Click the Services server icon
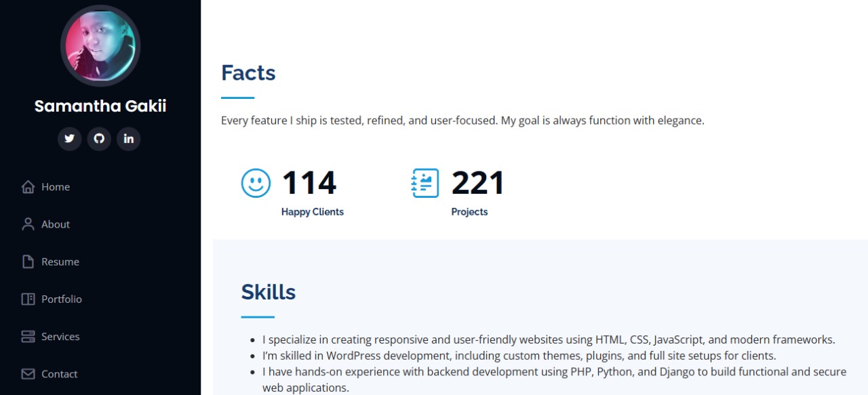Image resolution: width=868 pixels, height=395 pixels. pos(28,337)
